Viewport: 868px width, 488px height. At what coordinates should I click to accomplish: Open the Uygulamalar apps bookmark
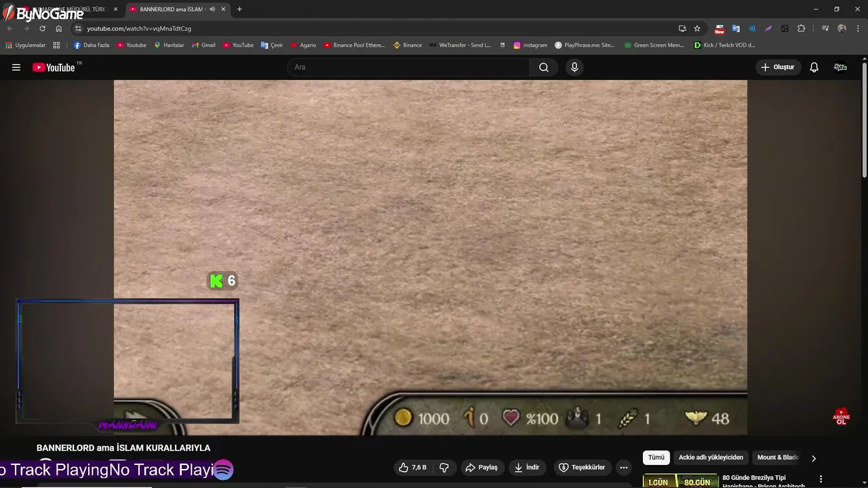[x=26, y=45]
